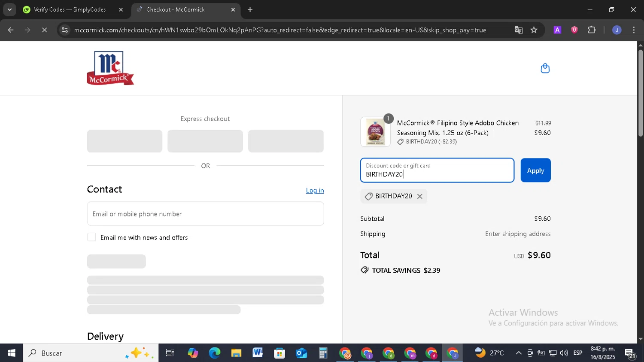
Task: Bookmark this page with the star
Action: tap(534, 30)
